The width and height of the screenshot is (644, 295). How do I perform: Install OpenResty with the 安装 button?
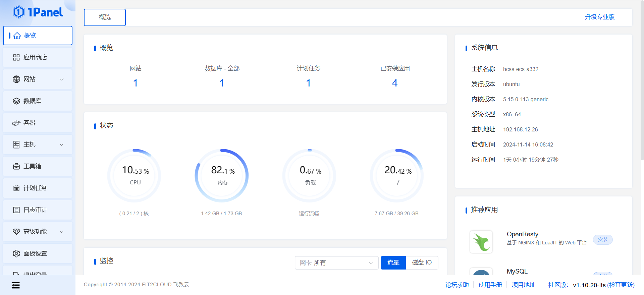point(602,240)
